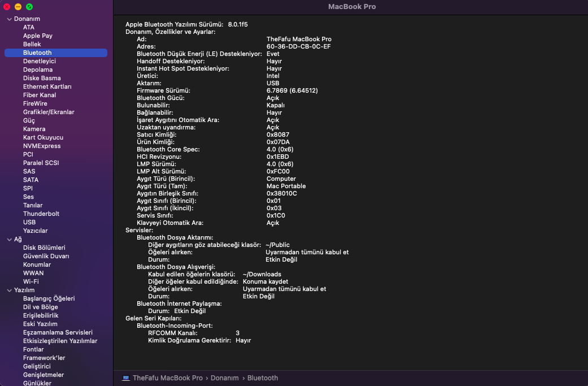Open Wi-Fi under the Ağ section
Viewport: 588px width, 386px height.
(31, 281)
